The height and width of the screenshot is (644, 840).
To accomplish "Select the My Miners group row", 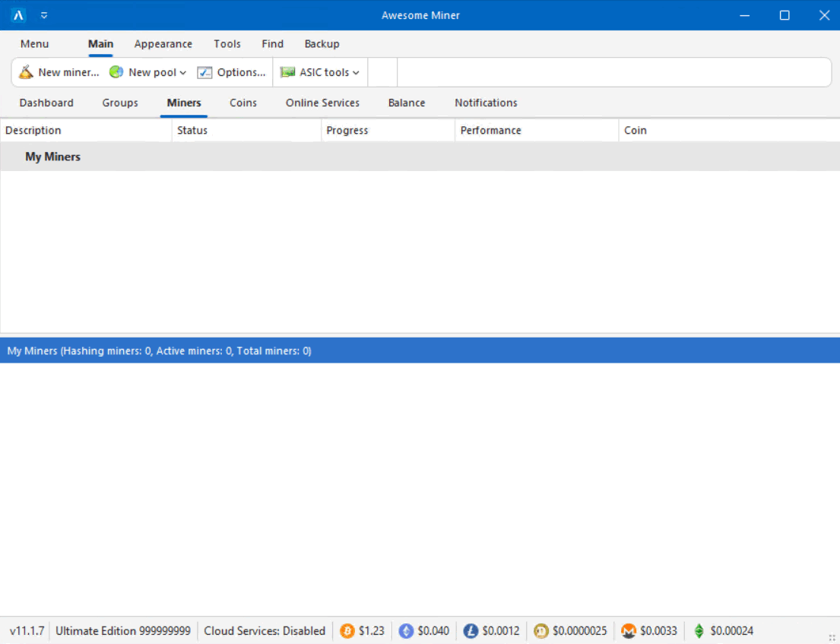I will [53, 157].
